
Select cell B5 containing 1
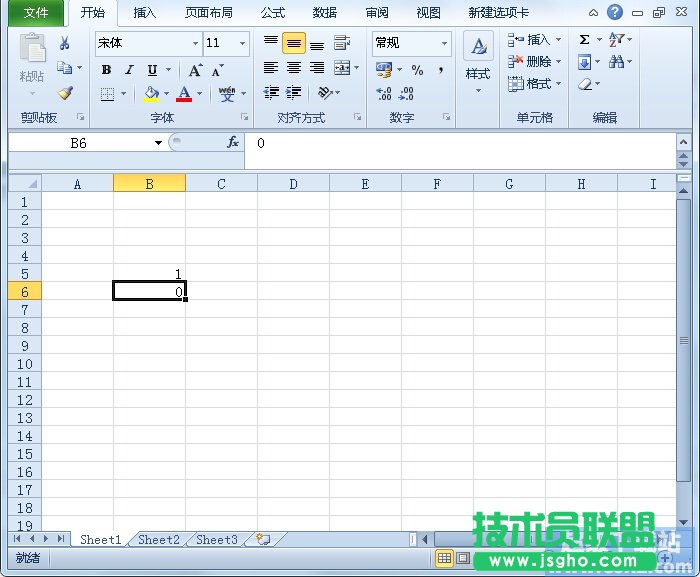point(150,273)
